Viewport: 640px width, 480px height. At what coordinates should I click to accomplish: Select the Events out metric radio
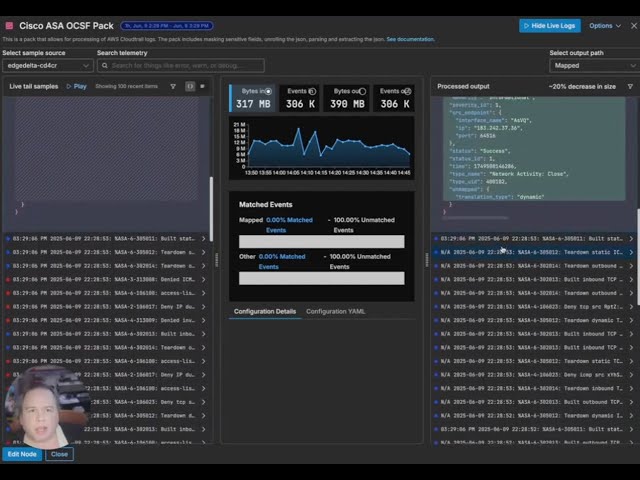(x=407, y=91)
